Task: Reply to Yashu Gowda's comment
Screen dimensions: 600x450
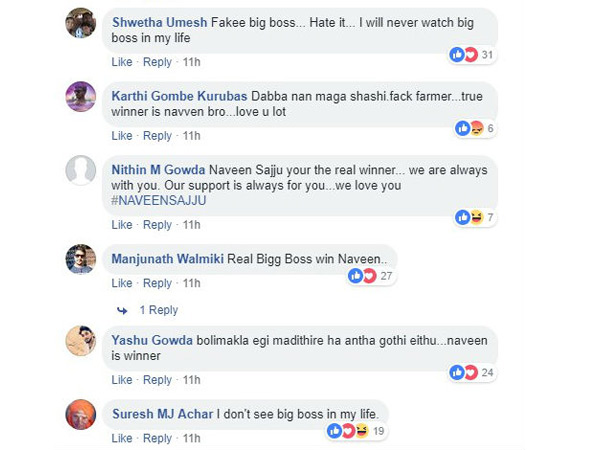Action: tap(157, 380)
